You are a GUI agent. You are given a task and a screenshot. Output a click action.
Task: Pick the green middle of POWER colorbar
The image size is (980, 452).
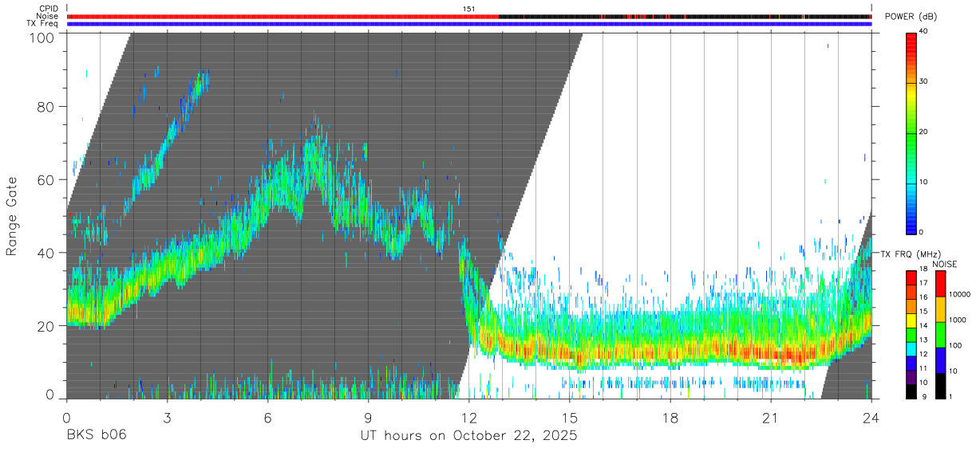point(911,132)
